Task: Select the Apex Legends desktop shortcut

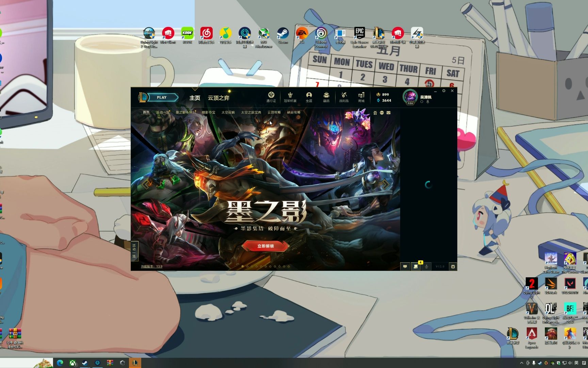Action: coord(532,338)
